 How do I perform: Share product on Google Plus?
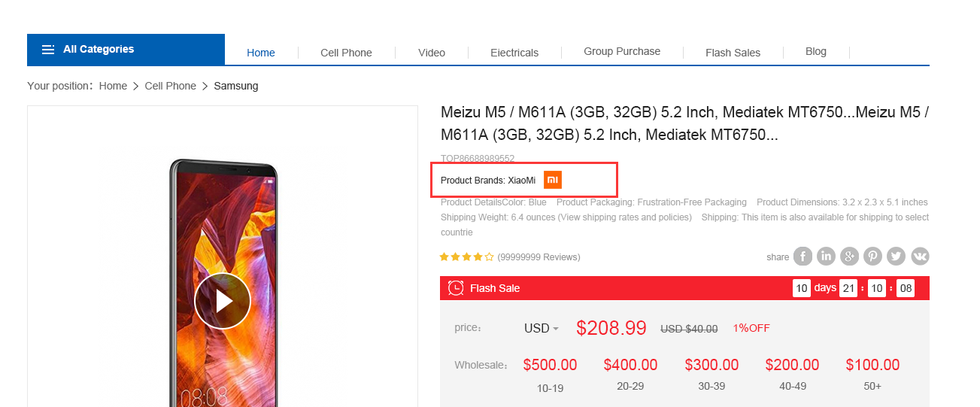849,257
